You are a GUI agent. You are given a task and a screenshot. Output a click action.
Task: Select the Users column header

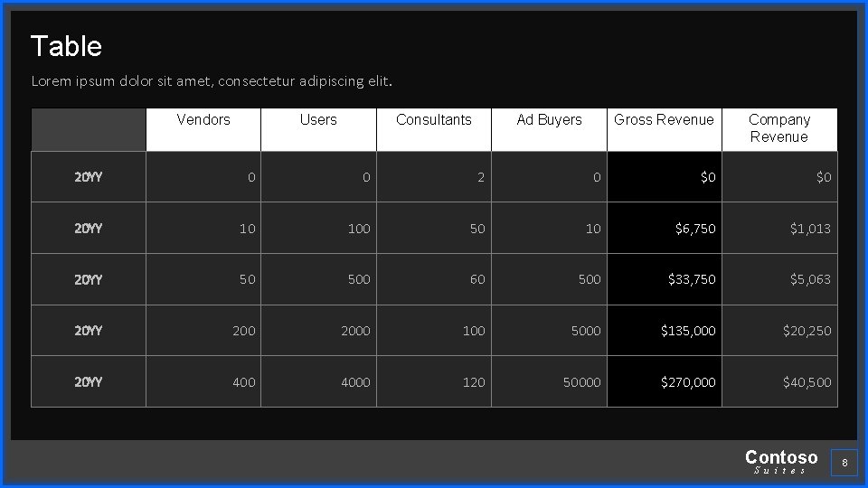[318, 129]
